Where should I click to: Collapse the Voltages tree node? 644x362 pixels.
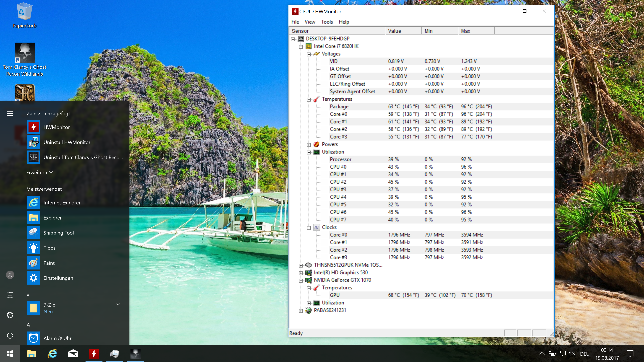pyautogui.click(x=309, y=54)
